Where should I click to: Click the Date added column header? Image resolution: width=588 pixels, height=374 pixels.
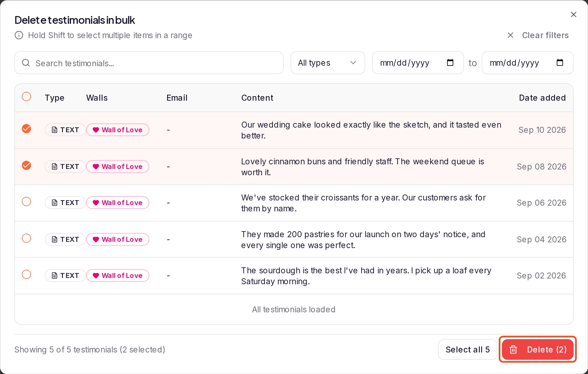[542, 98]
